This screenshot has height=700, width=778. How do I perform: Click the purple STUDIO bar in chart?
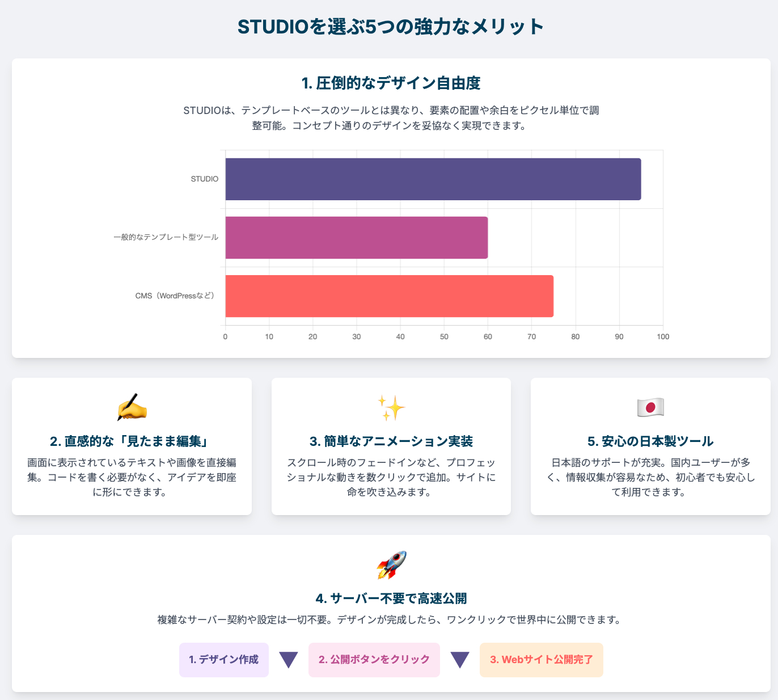click(x=433, y=179)
